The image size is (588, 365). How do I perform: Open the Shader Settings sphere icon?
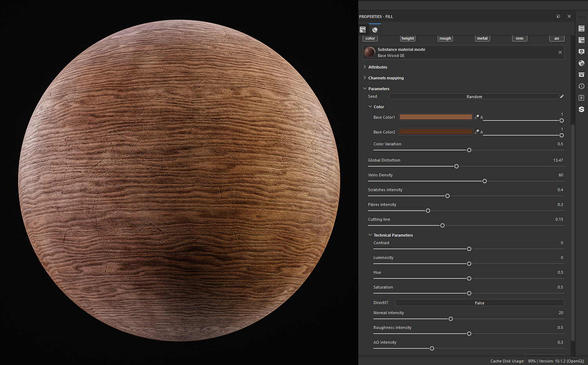[581, 63]
